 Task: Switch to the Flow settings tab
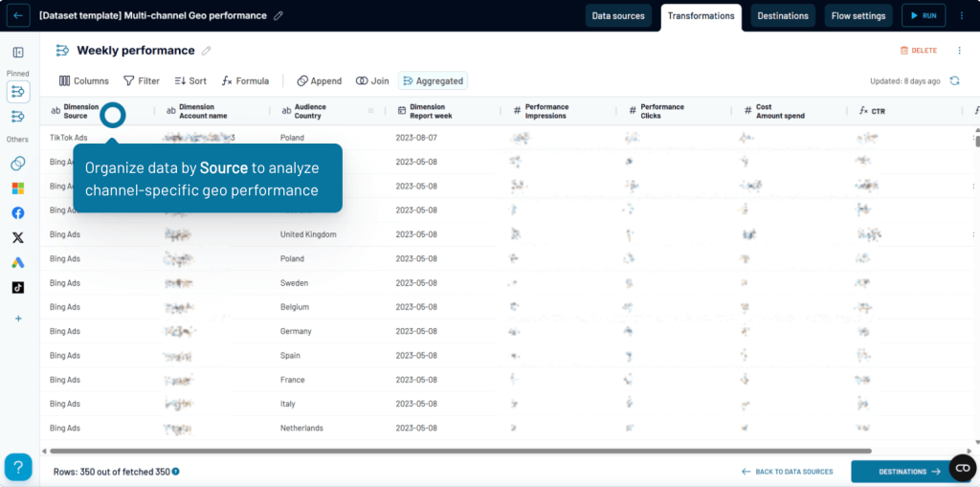(858, 16)
